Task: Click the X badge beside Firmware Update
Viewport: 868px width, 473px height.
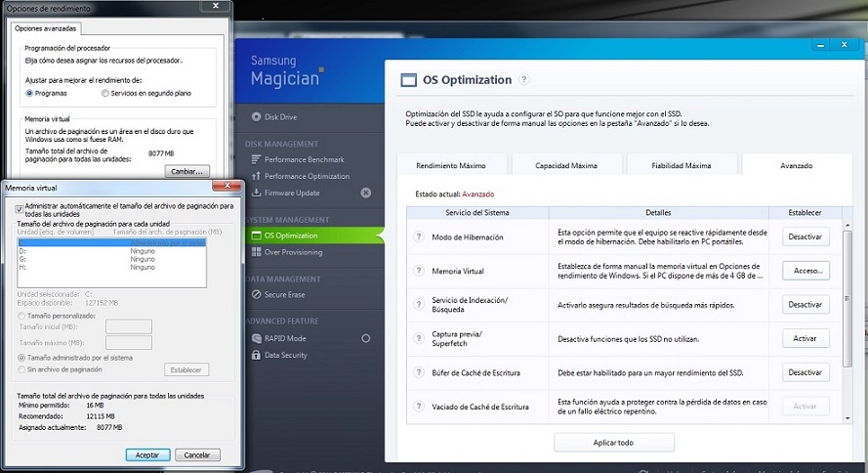Action: (366, 193)
